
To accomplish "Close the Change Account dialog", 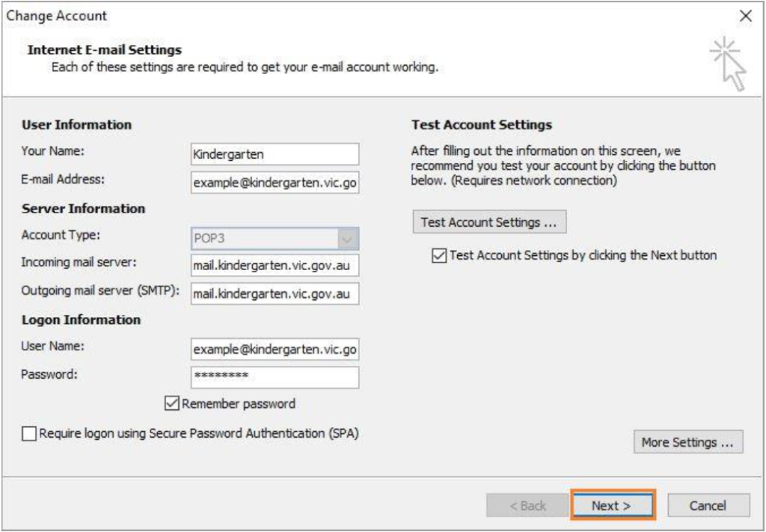I will 744,15.
